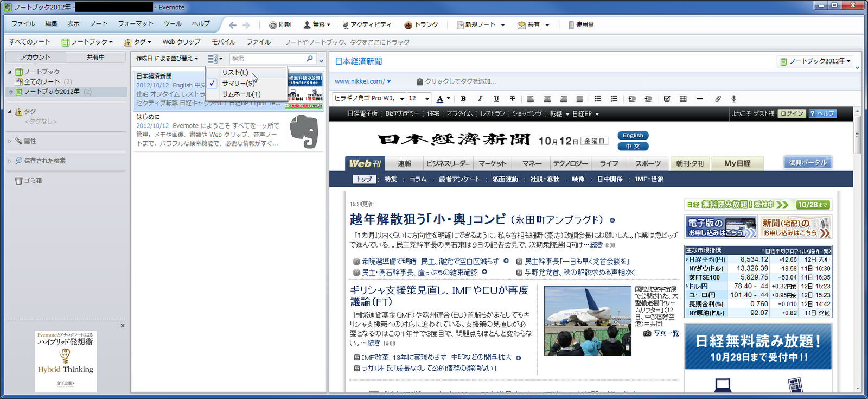The height and width of the screenshot is (399, 868).
Task: Open the www.nikkei.com source URL
Action: pyautogui.click(x=360, y=81)
